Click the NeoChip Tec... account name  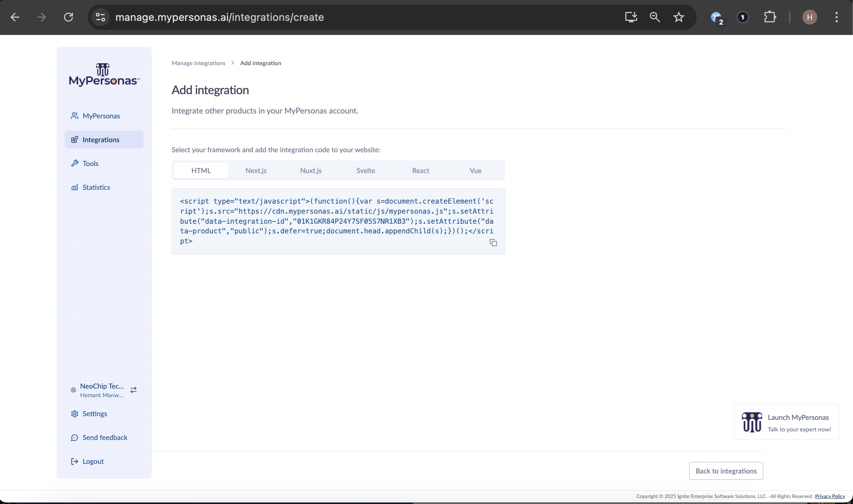click(x=102, y=386)
